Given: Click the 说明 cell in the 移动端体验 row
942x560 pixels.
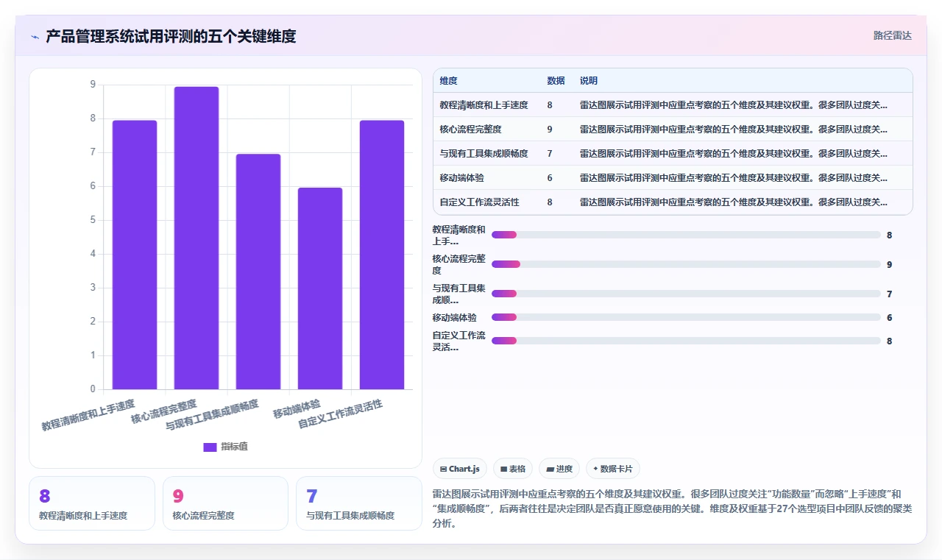Looking at the screenshot, I should 734,178.
